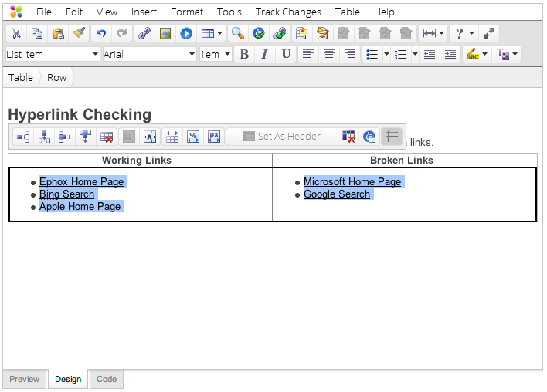Decrease indent with the outdent icon
This screenshot has width=547, height=392.
pyautogui.click(x=430, y=54)
